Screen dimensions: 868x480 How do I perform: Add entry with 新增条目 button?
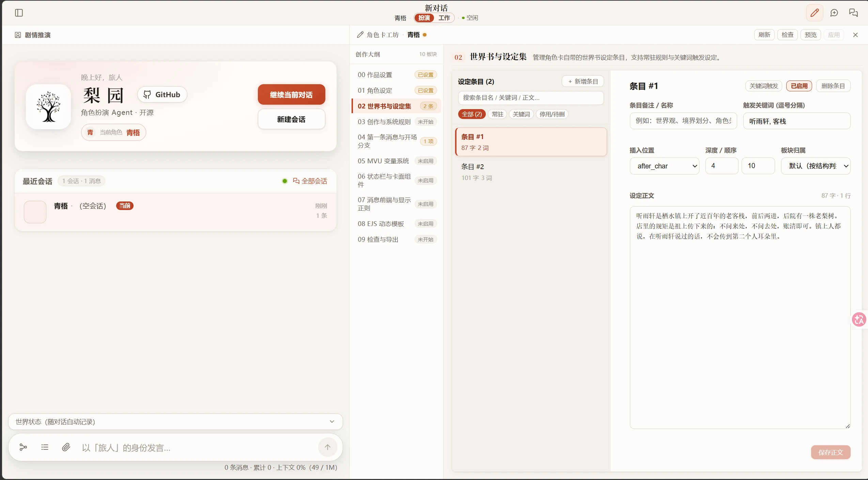pyautogui.click(x=583, y=81)
